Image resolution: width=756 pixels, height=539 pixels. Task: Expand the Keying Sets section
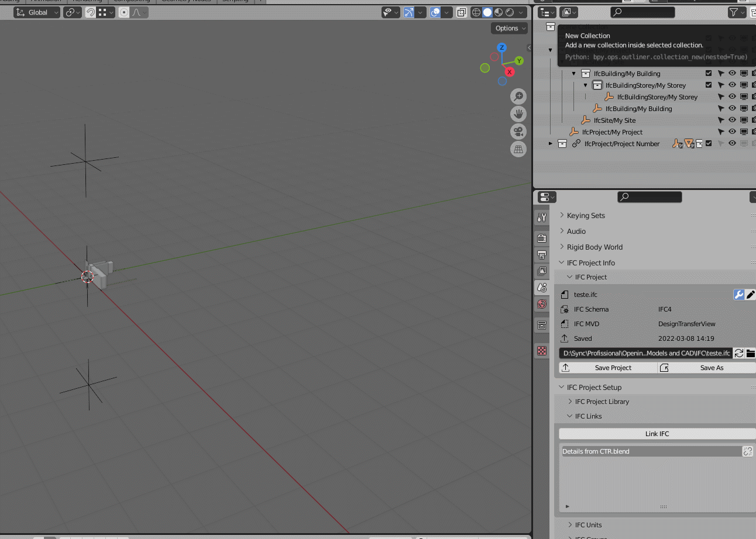[x=561, y=215]
